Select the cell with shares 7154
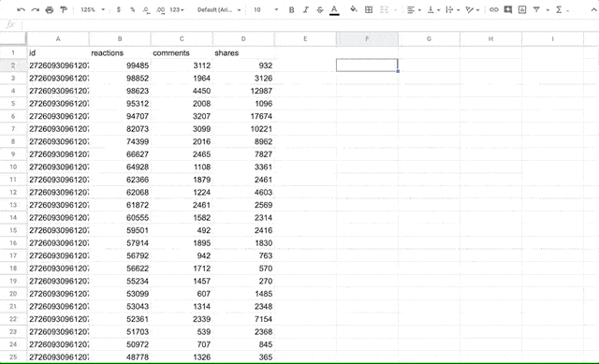The height and width of the screenshot is (364, 599). tap(243, 319)
